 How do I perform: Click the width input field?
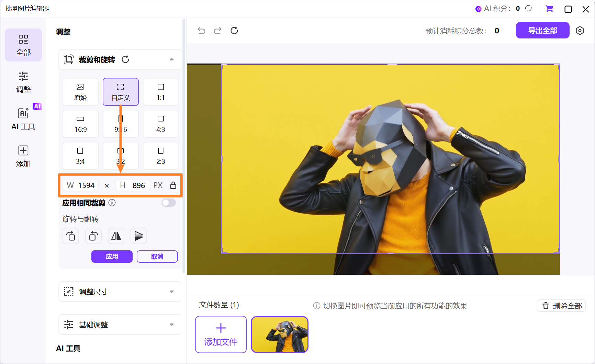[86, 185]
